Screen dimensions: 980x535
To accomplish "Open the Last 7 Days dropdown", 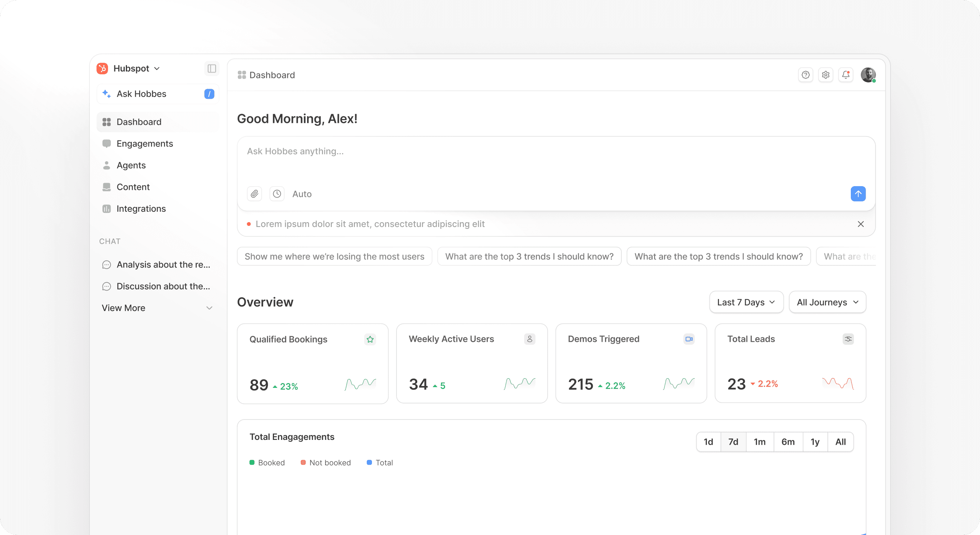I will (746, 302).
